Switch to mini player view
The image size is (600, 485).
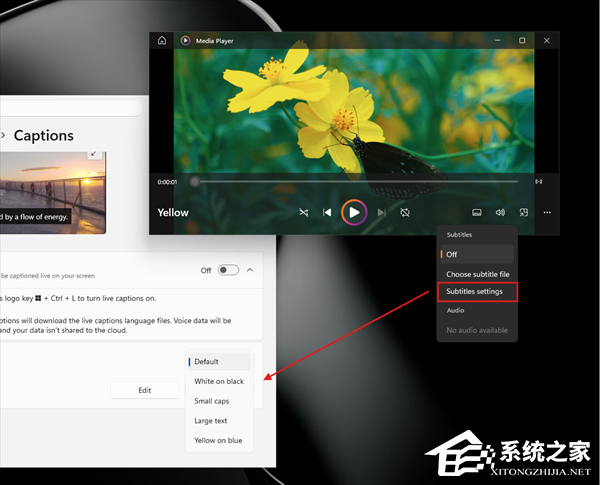tap(523, 212)
